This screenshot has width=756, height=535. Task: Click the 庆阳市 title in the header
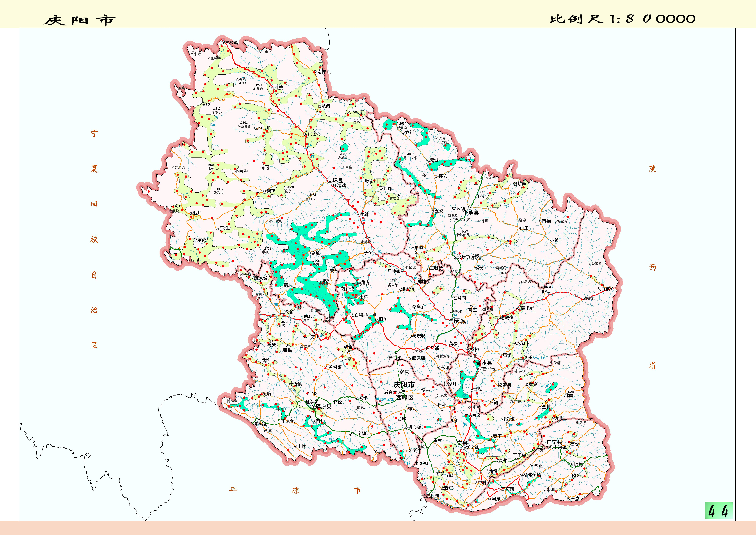[x=80, y=20]
